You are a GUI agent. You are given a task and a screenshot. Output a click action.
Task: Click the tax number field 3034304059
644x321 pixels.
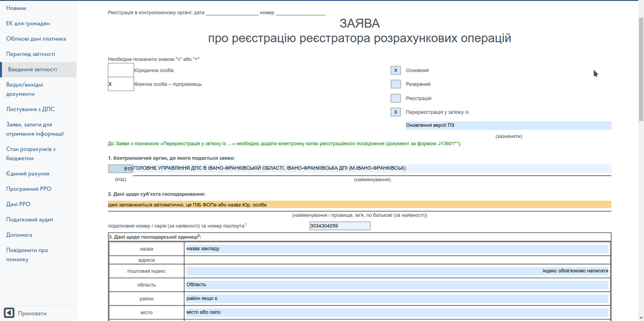coord(340,226)
